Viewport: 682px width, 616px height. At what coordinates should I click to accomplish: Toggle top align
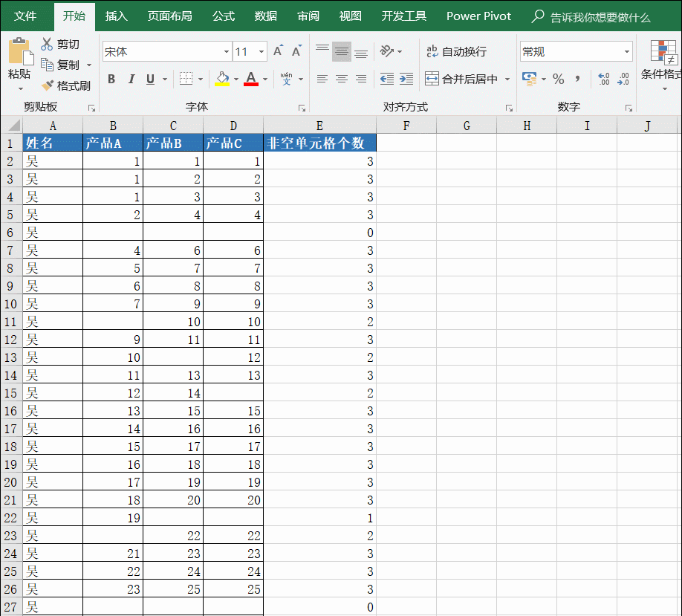(x=322, y=51)
